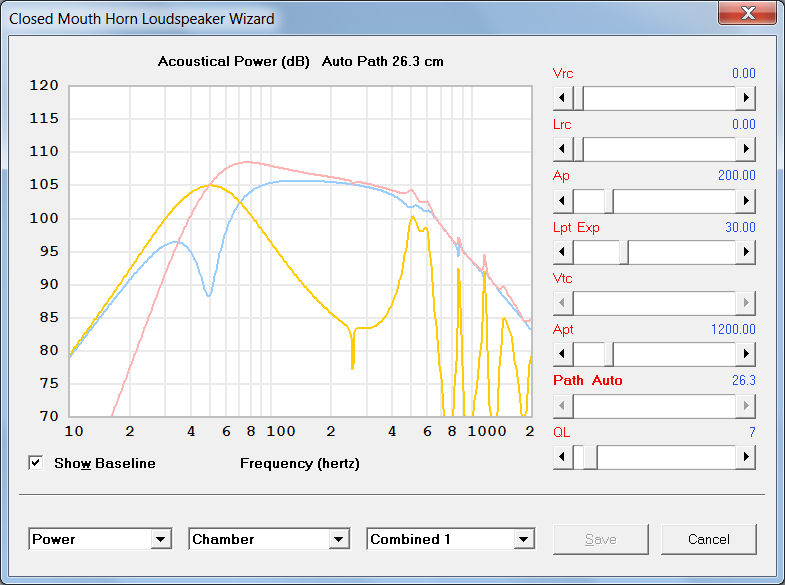The width and height of the screenshot is (785, 585).
Task: Click the disabled Vtc left arrow
Action: [x=563, y=303]
